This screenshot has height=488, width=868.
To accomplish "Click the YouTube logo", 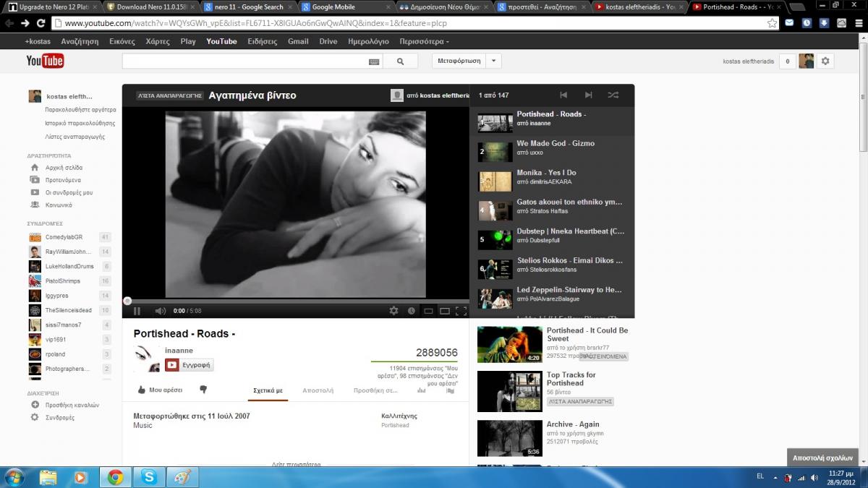I will pyautogui.click(x=45, y=61).
